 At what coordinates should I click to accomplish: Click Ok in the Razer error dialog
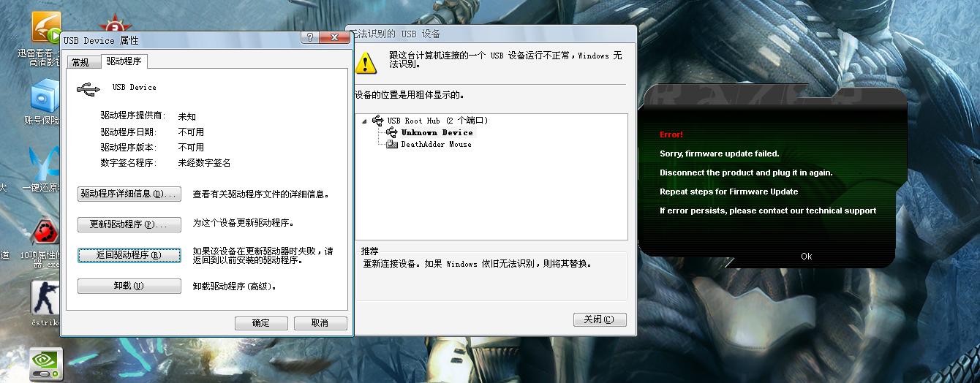806,257
